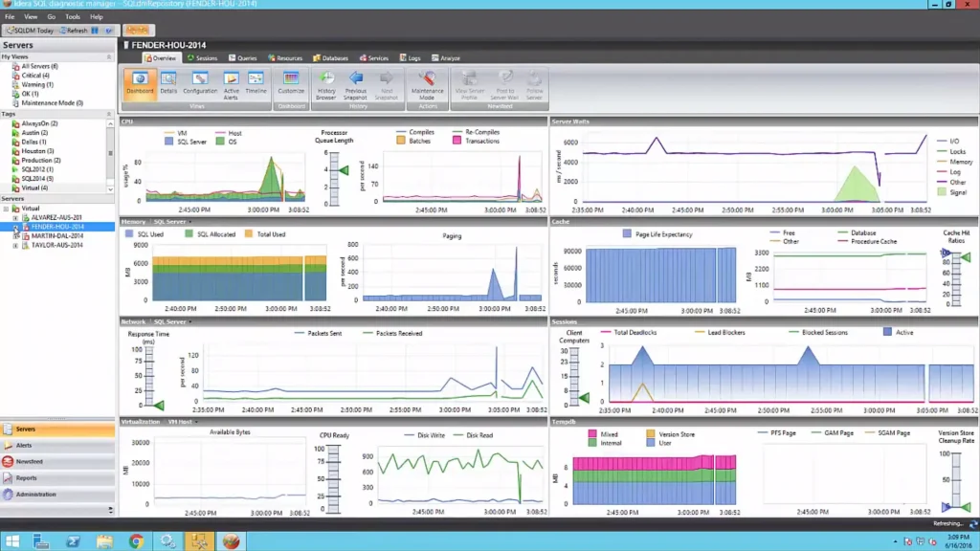Select OK (1) view

(x=30, y=94)
